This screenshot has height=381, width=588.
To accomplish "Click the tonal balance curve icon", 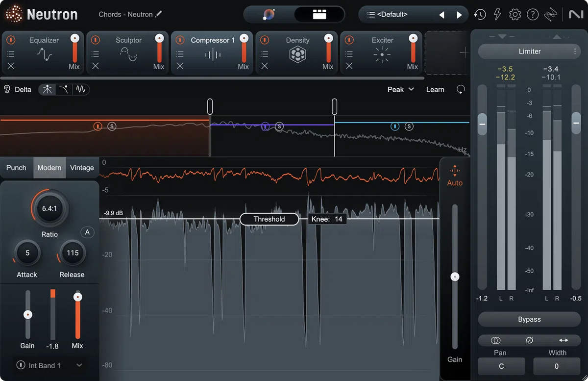I will coord(551,15).
